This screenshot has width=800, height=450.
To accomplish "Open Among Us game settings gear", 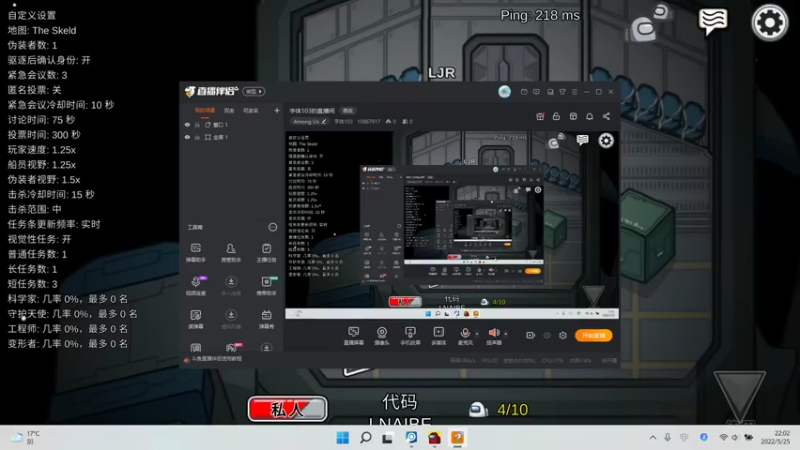I will pyautogui.click(x=769, y=22).
